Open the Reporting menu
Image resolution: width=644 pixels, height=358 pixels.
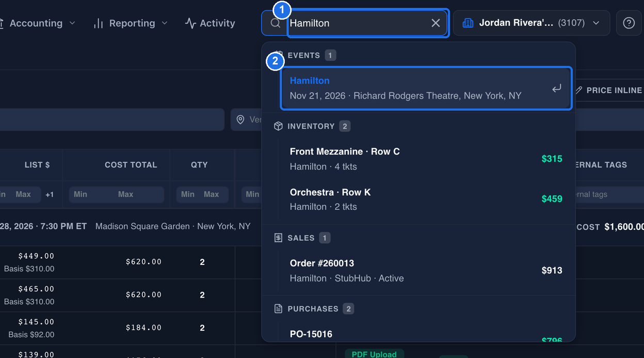131,23
